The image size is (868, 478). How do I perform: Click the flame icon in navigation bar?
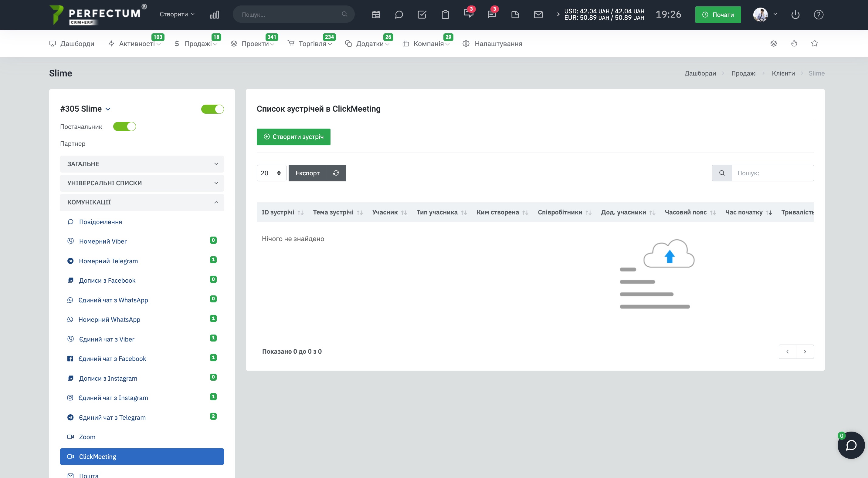(794, 43)
